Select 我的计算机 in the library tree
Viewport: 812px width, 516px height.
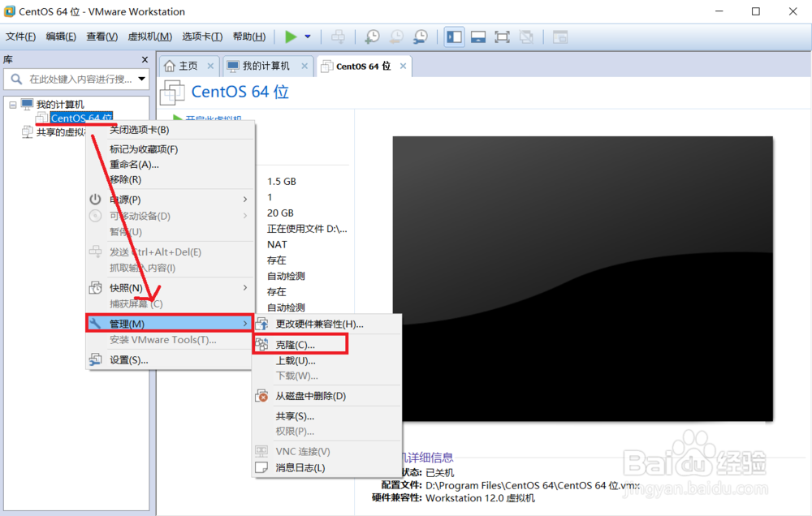(x=60, y=105)
